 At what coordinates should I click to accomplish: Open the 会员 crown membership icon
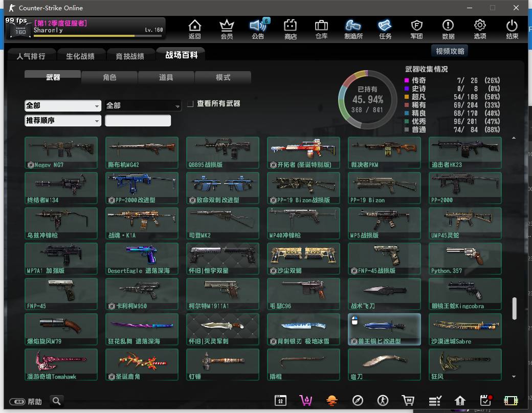pyautogui.click(x=227, y=29)
